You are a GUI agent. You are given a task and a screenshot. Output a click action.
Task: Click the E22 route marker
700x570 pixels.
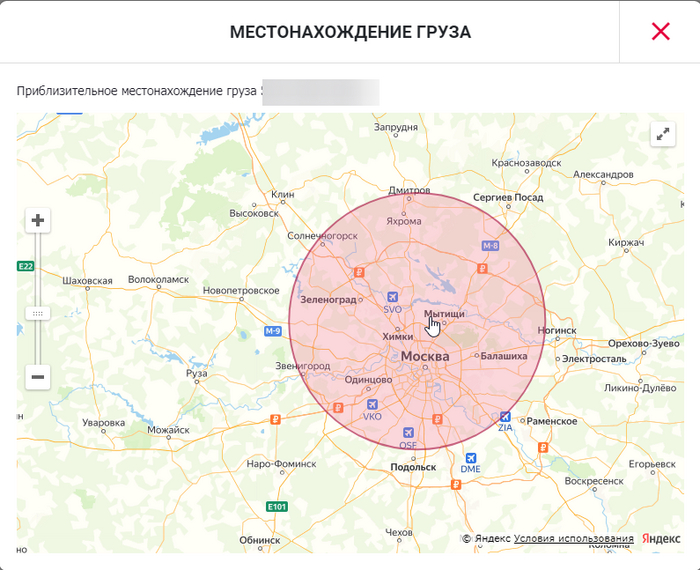pyautogui.click(x=26, y=266)
